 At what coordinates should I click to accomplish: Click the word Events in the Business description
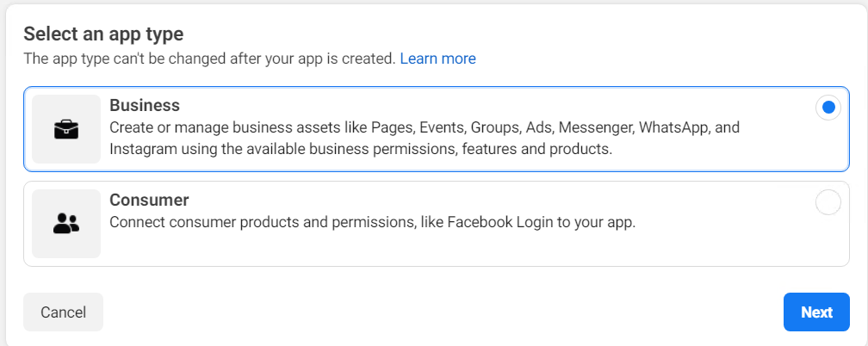click(x=443, y=127)
